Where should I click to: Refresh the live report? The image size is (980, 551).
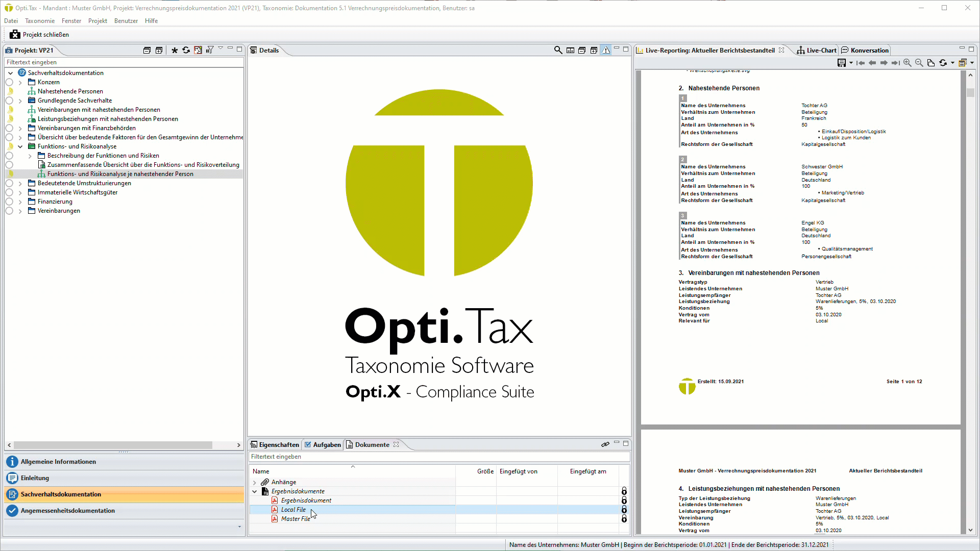click(943, 63)
